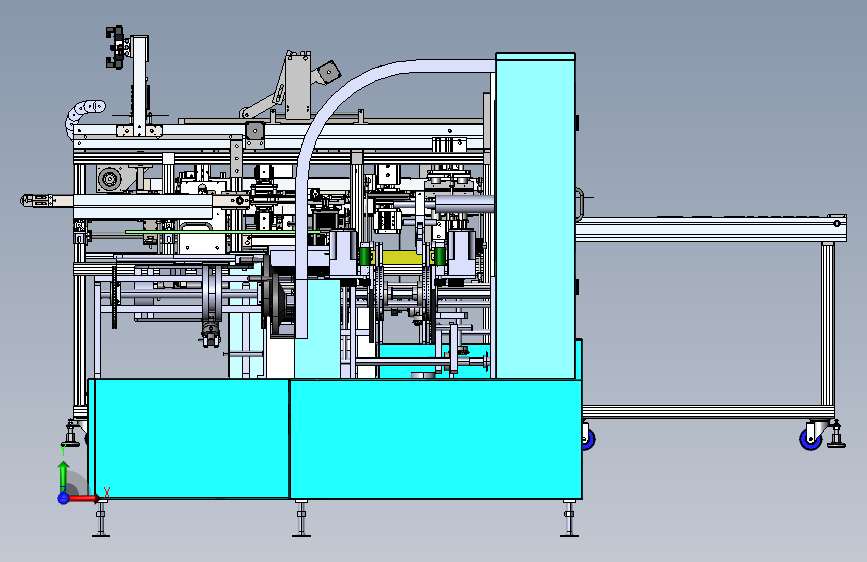This screenshot has width=867, height=562.
Task: Select the blue caster wheel at conveyor end
Action: pyautogui.click(x=811, y=439)
